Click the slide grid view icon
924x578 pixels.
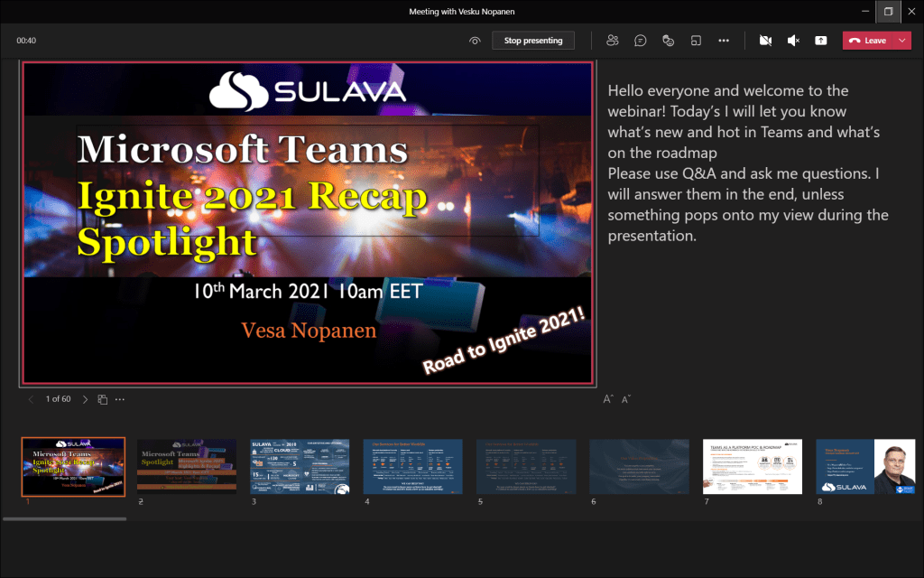103,399
